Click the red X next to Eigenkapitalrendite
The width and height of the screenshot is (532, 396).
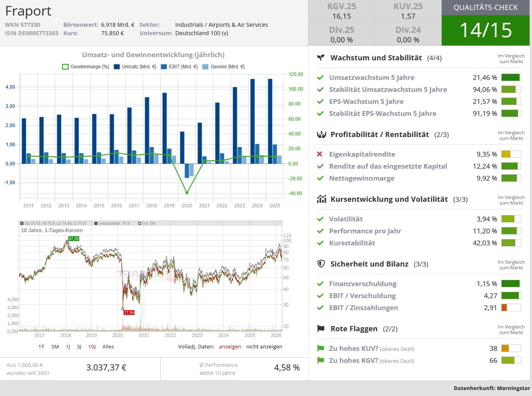coord(320,154)
